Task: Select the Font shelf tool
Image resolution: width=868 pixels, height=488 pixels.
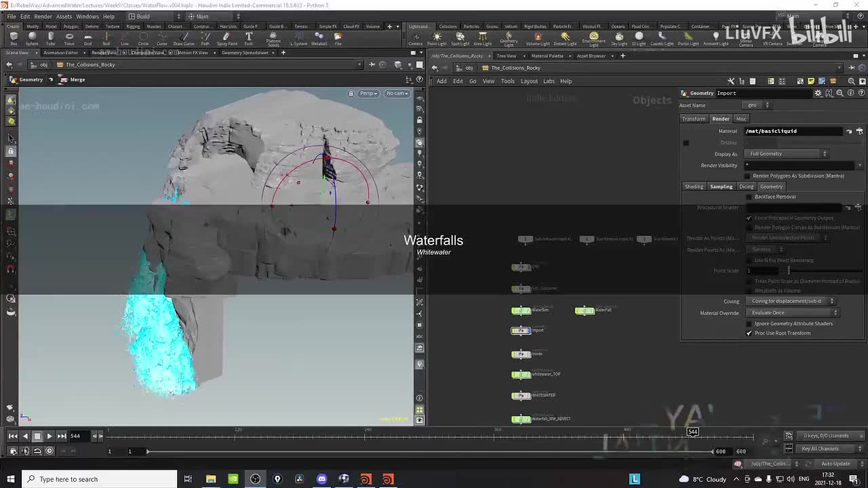Action: coord(249,38)
